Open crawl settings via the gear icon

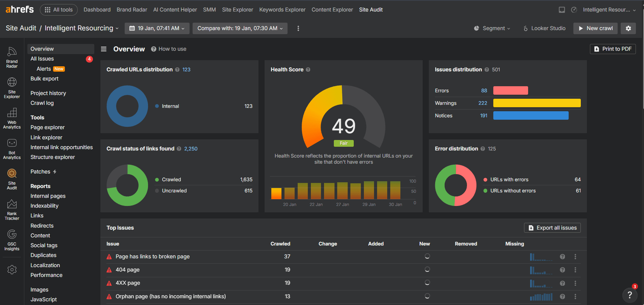coord(628,28)
